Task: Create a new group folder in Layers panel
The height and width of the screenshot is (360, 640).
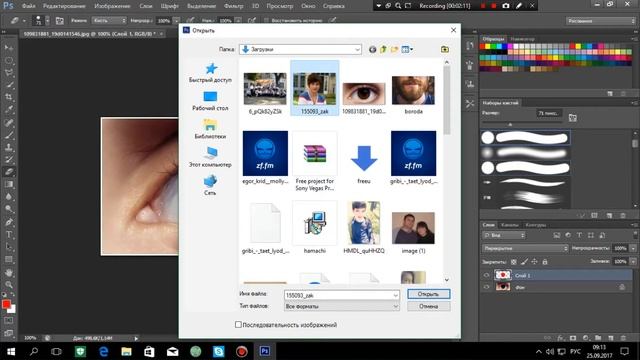Action: [x=598, y=338]
